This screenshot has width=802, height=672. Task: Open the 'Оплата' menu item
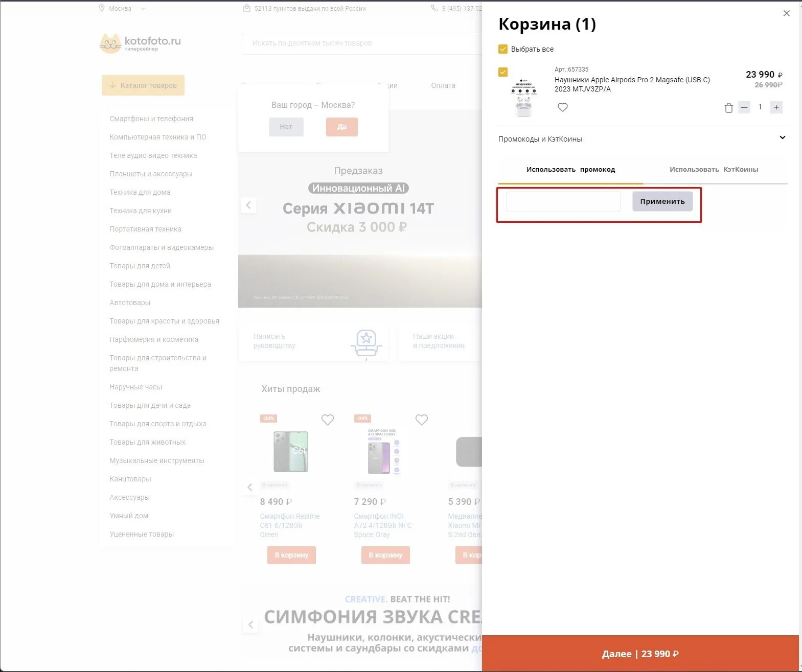tap(443, 85)
